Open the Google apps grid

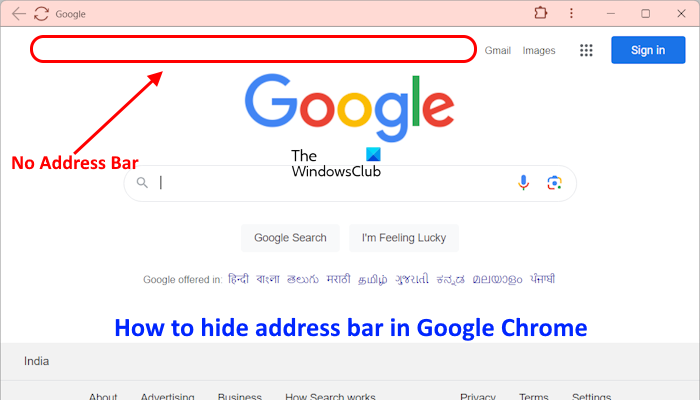586,50
